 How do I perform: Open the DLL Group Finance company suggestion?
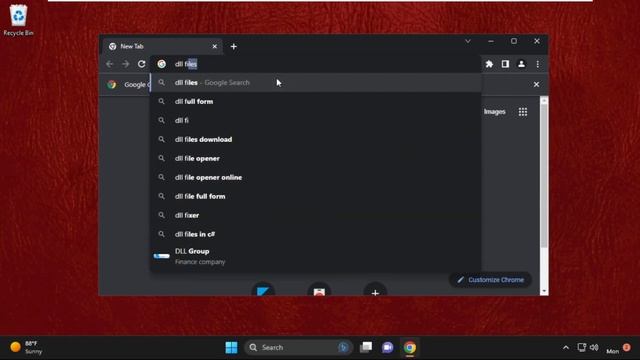(x=316, y=256)
